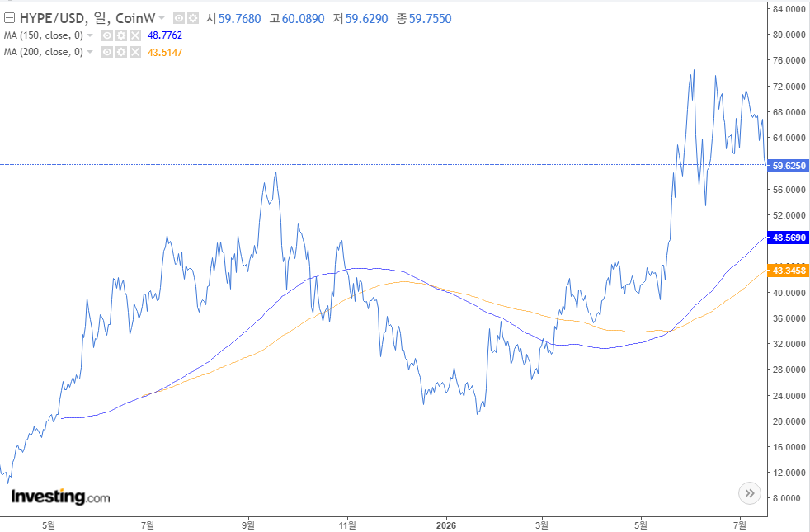
Task: Click the 9월 label on time axis
Action: point(248,525)
